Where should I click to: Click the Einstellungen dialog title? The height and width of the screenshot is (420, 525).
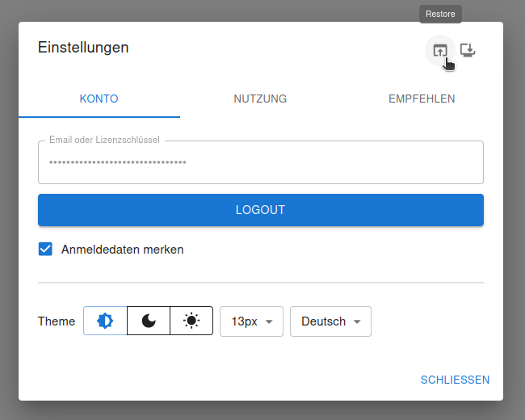tap(83, 48)
